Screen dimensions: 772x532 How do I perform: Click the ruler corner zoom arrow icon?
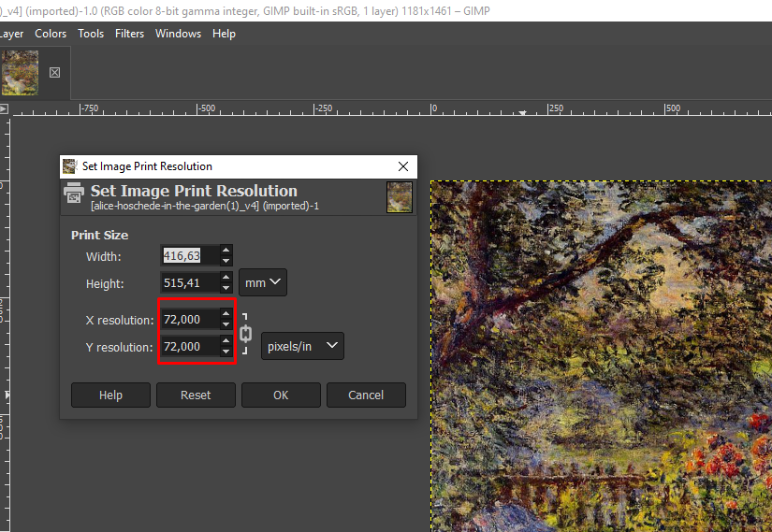click(4, 108)
